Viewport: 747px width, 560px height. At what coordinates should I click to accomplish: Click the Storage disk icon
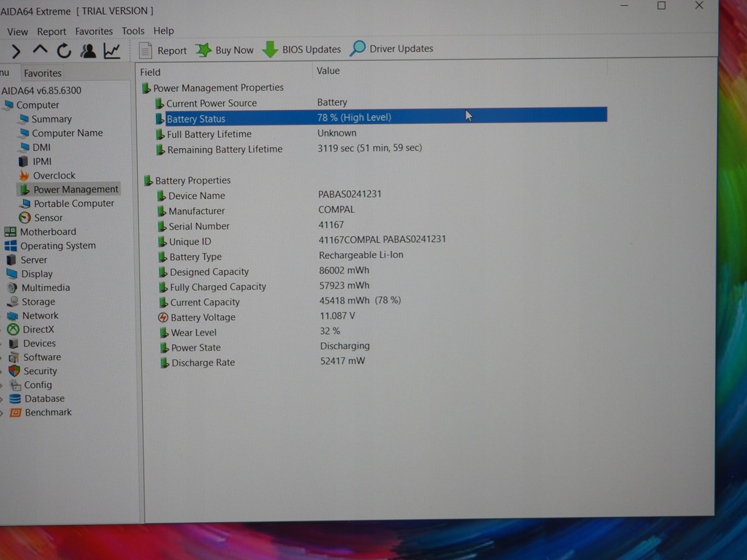click(13, 301)
